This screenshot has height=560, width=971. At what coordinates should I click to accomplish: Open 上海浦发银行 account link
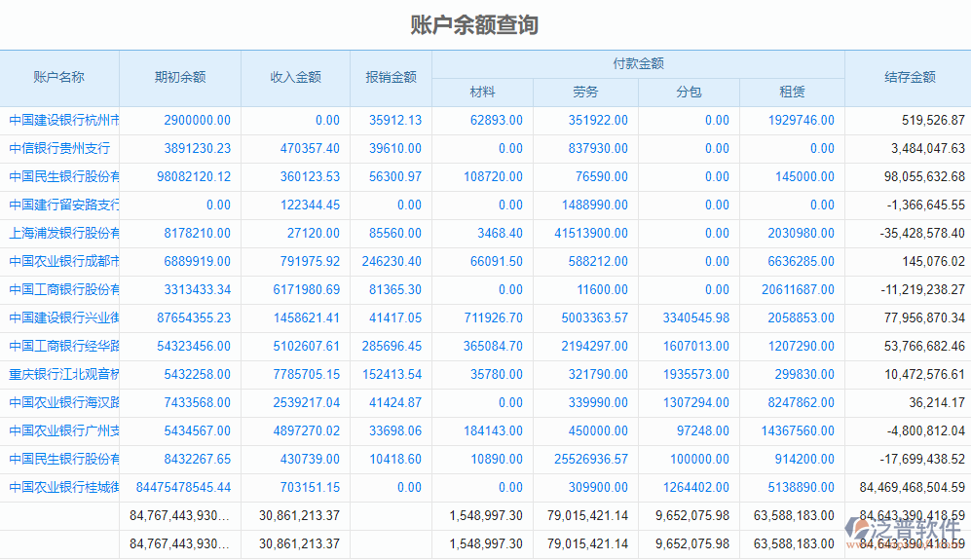tap(64, 234)
